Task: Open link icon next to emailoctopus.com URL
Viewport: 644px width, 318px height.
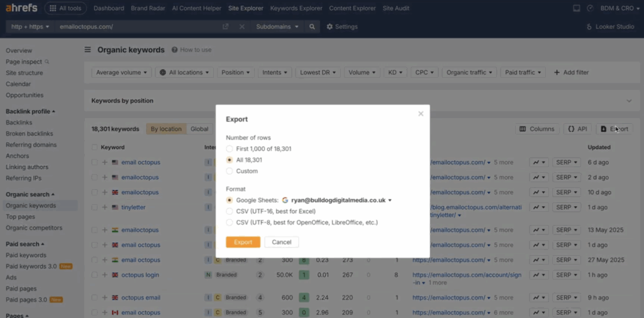Action: (226, 26)
